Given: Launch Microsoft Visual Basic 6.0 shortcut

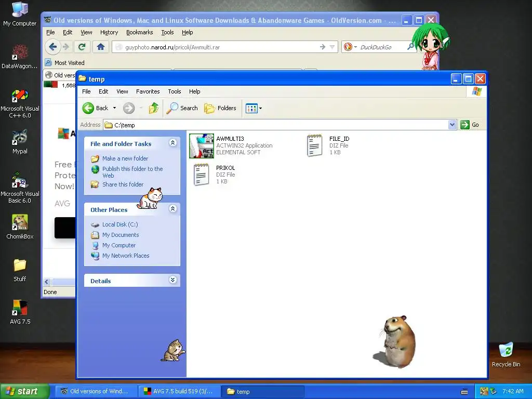Looking at the screenshot, I should tap(20, 188).
